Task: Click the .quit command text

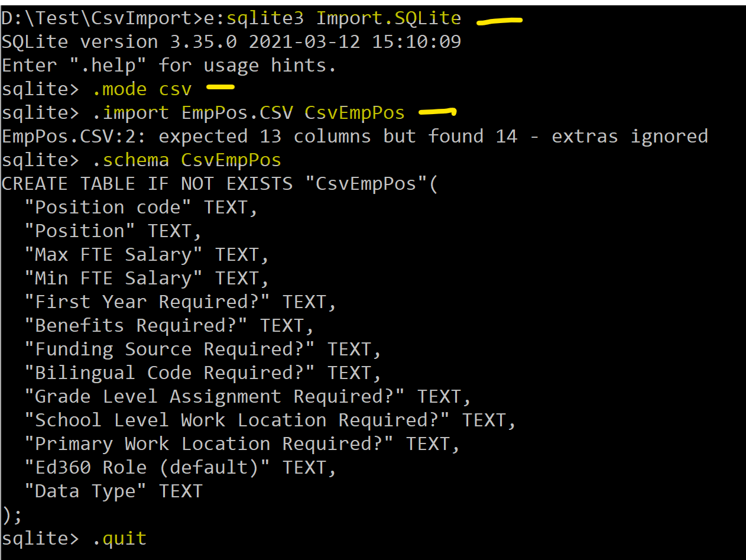Action: [x=119, y=539]
